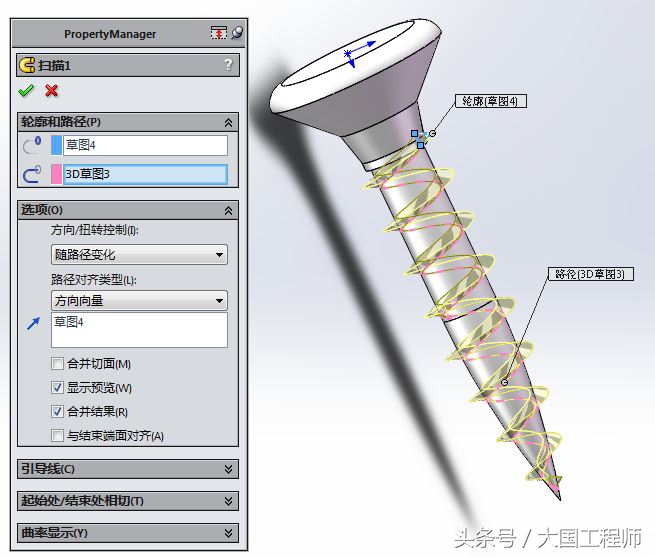Cancel the sweep with red X

click(51, 90)
